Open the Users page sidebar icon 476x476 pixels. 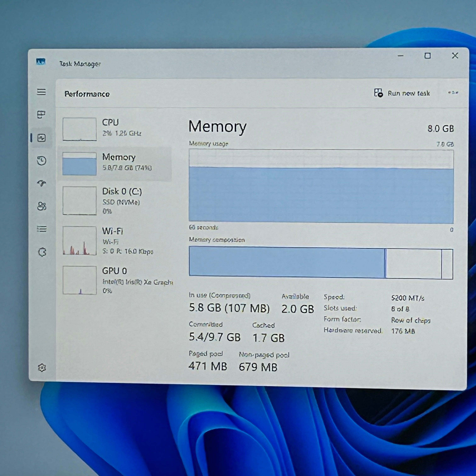coord(42,206)
